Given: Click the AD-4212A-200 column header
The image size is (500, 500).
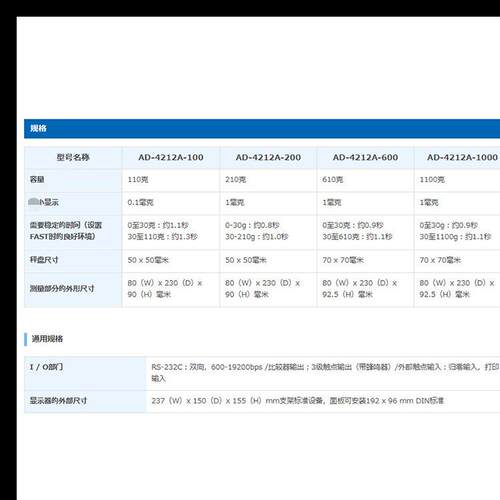Looking at the screenshot, I should pyautogui.click(x=268, y=157).
